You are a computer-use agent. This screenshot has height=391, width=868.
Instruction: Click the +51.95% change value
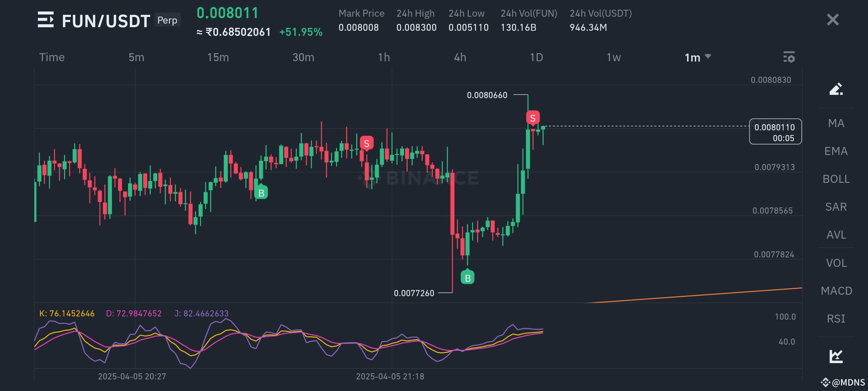pos(301,32)
